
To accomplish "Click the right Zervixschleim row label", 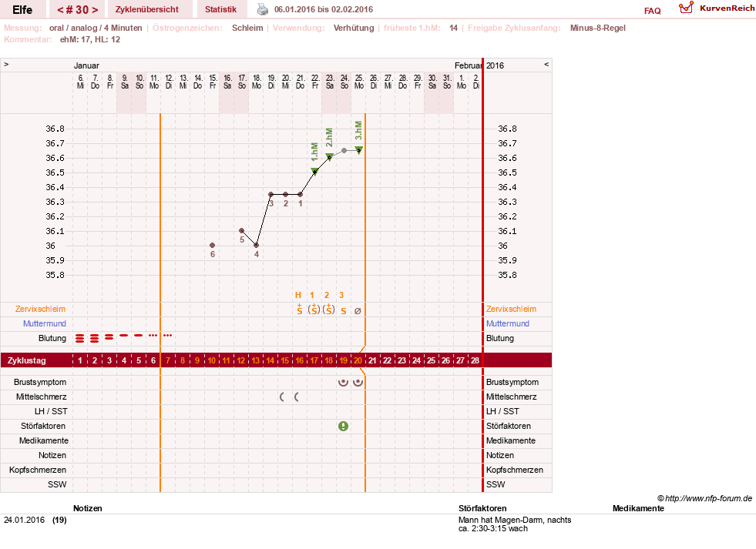I will pyautogui.click(x=511, y=310).
